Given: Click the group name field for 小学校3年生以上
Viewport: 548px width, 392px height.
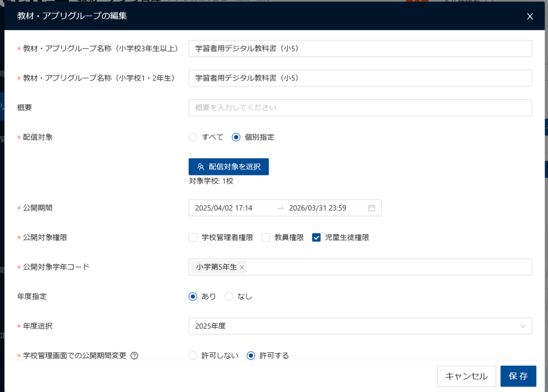Looking at the screenshot, I should tap(360, 49).
